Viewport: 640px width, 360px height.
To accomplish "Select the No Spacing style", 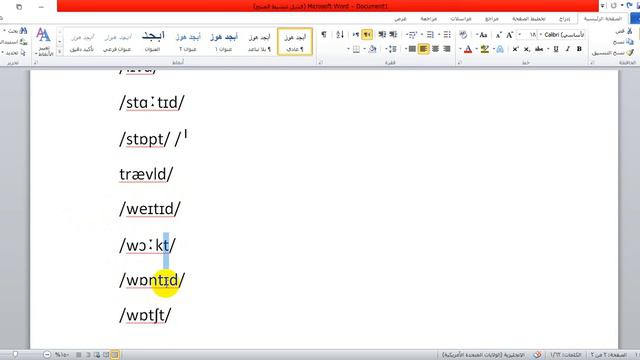I will 259,41.
